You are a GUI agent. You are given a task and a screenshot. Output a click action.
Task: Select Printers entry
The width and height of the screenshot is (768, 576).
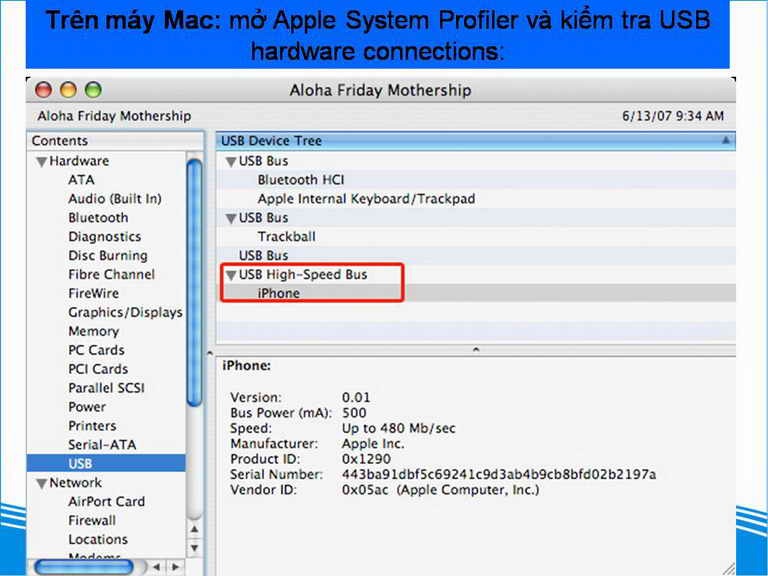[92, 426]
